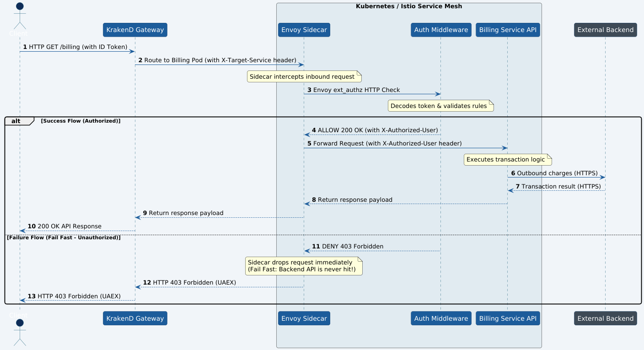Select the bottom KrakenD Gateway participant box

[135, 318]
